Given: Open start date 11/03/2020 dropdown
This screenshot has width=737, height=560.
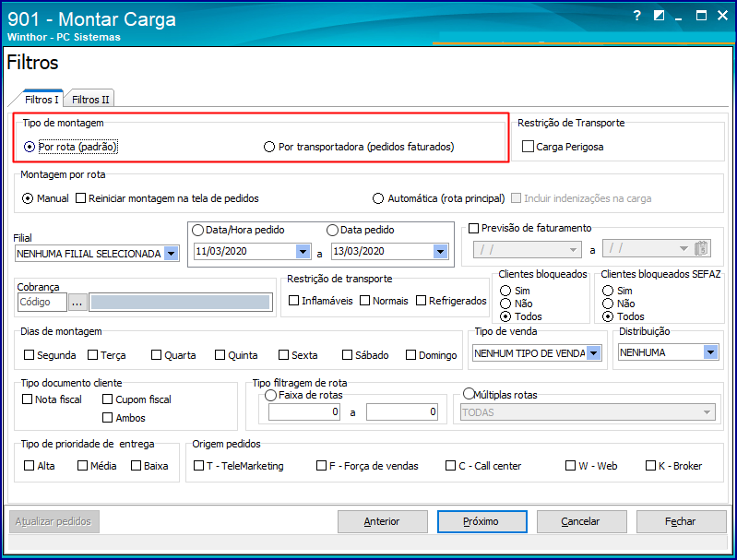Looking at the screenshot, I should [x=303, y=251].
